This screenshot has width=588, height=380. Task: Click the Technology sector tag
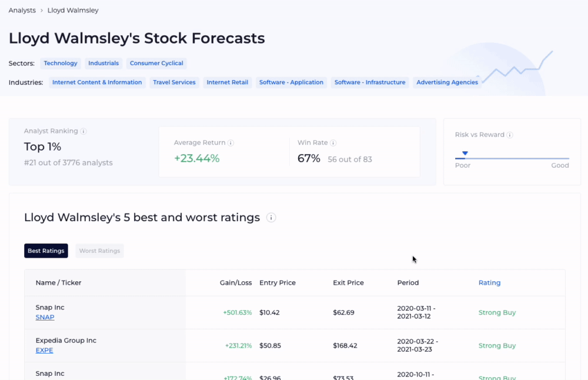(x=61, y=63)
